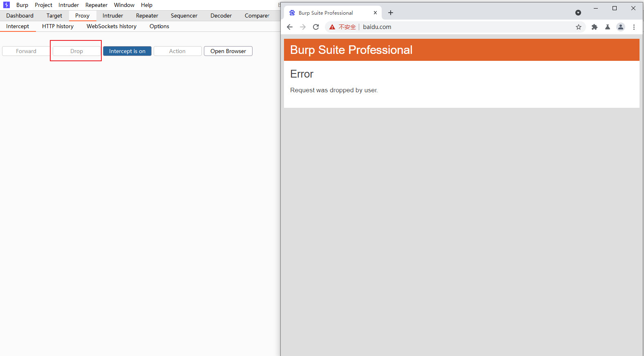This screenshot has width=644, height=356.
Task: View the WebSockets history sub-tab
Action: click(x=112, y=26)
